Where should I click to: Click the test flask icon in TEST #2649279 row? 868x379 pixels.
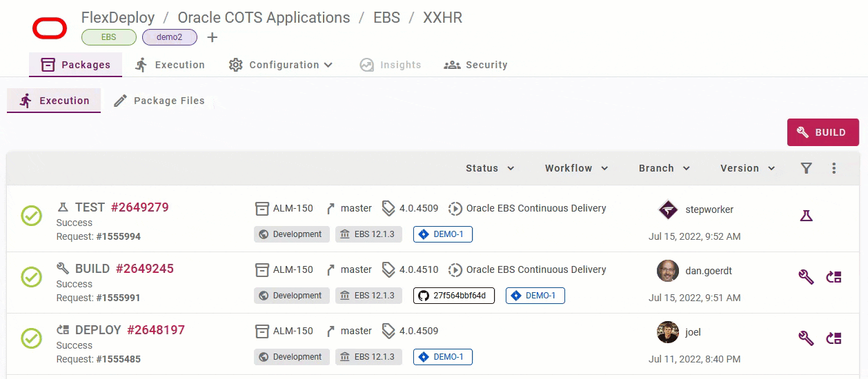[x=806, y=216]
